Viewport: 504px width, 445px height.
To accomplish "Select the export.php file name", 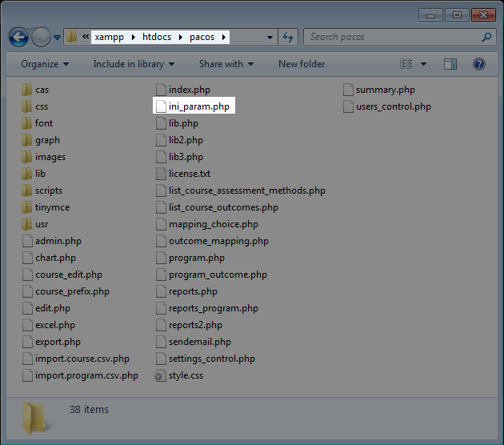I will pos(58,342).
